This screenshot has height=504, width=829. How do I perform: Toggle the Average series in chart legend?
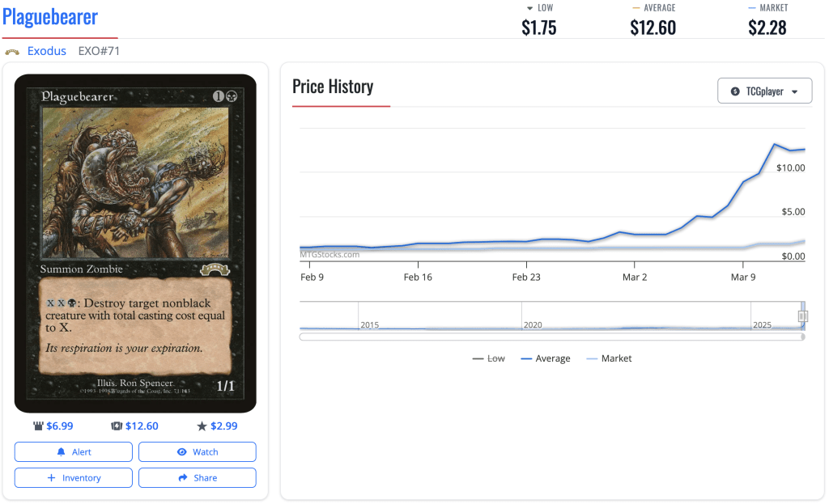point(546,358)
